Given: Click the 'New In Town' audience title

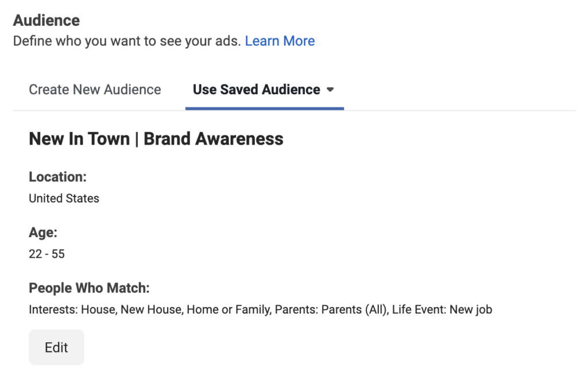Looking at the screenshot, I should tap(79, 139).
